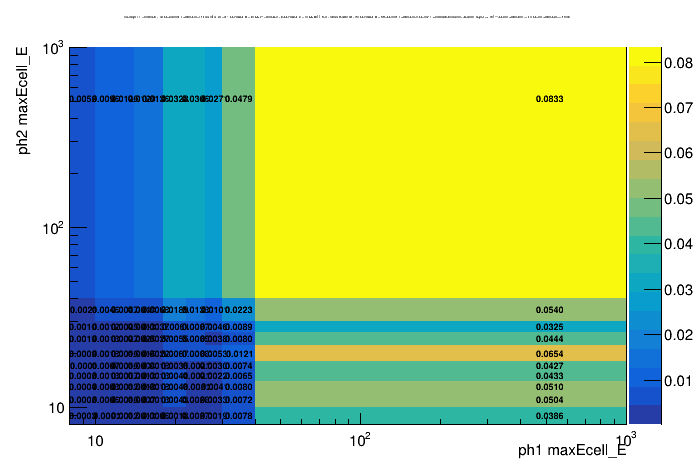Click the bin labeled 0.0444
696x472 pixels.
click(x=549, y=339)
